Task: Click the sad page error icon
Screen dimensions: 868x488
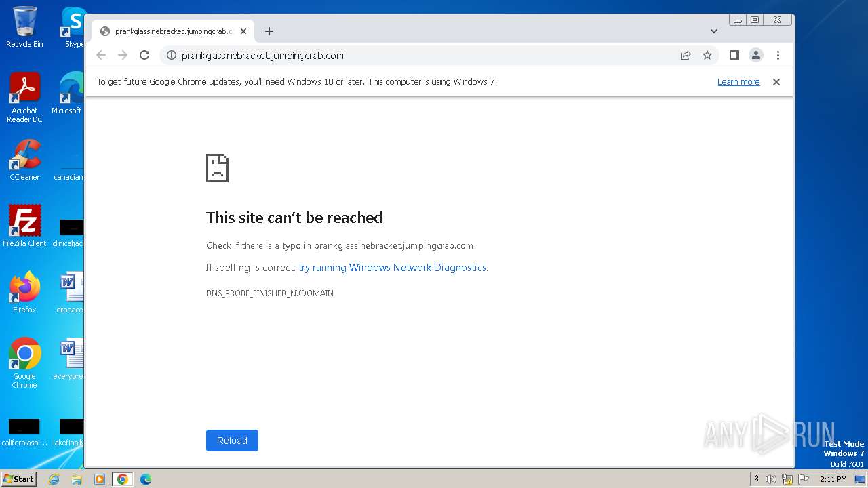Action: click(217, 167)
